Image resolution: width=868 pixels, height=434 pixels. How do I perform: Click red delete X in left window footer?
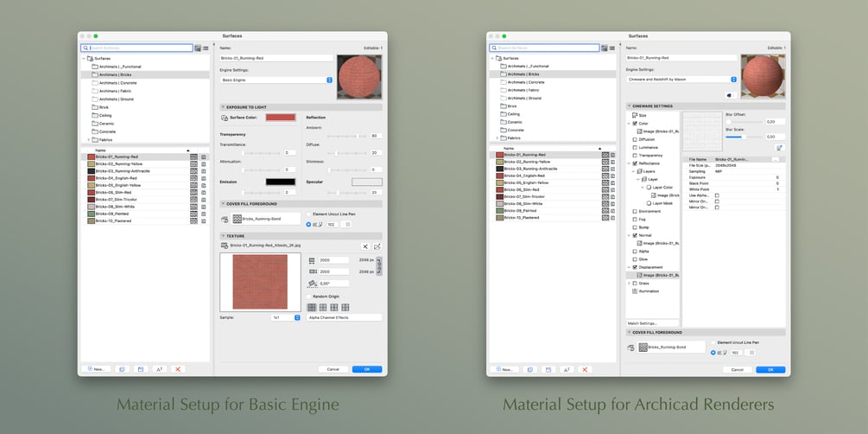click(x=178, y=369)
